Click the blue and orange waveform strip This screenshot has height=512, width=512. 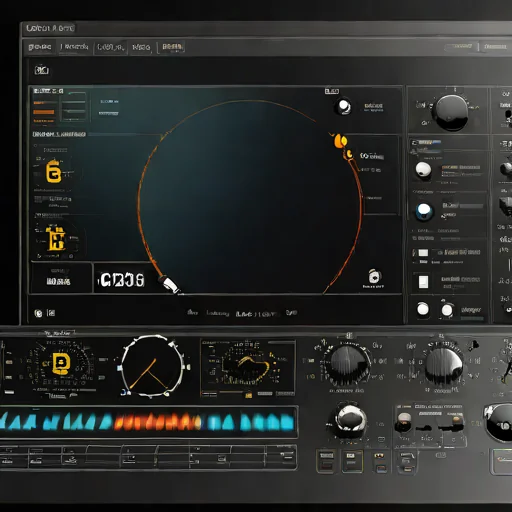tap(148, 421)
